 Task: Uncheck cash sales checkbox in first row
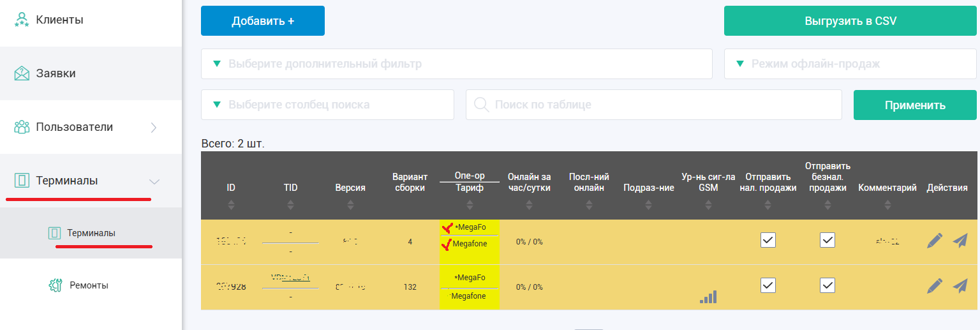pos(768,240)
